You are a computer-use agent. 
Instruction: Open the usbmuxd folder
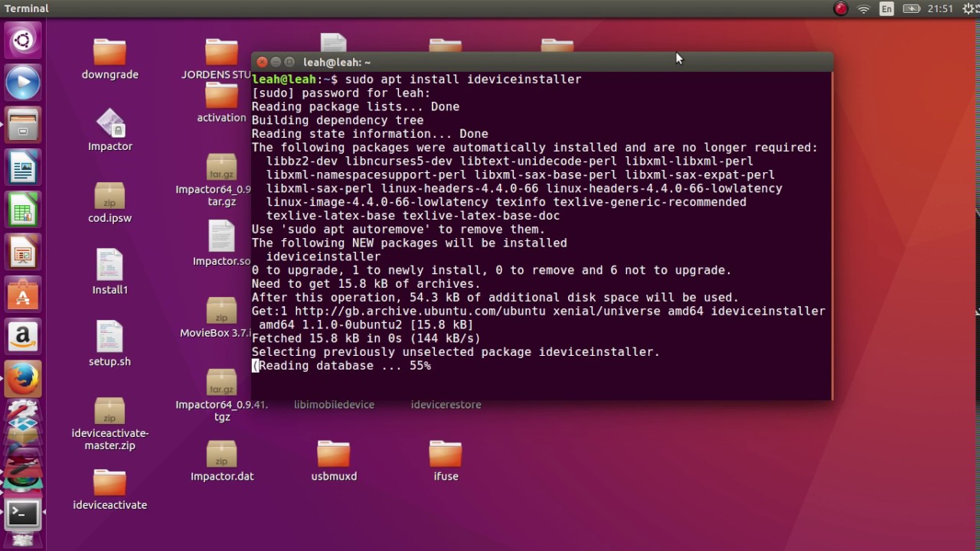(334, 461)
